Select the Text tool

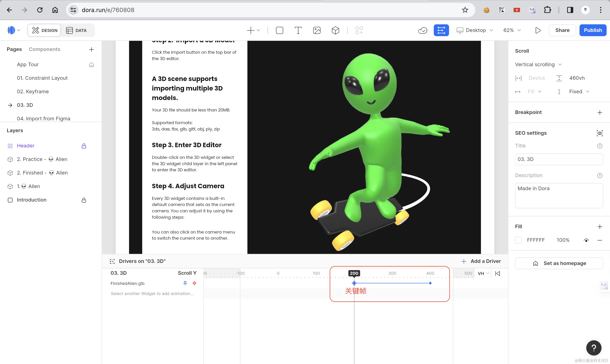(x=298, y=30)
